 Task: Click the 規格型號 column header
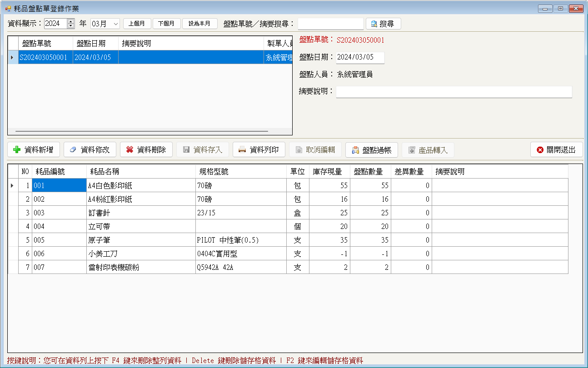pyautogui.click(x=241, y=172)
